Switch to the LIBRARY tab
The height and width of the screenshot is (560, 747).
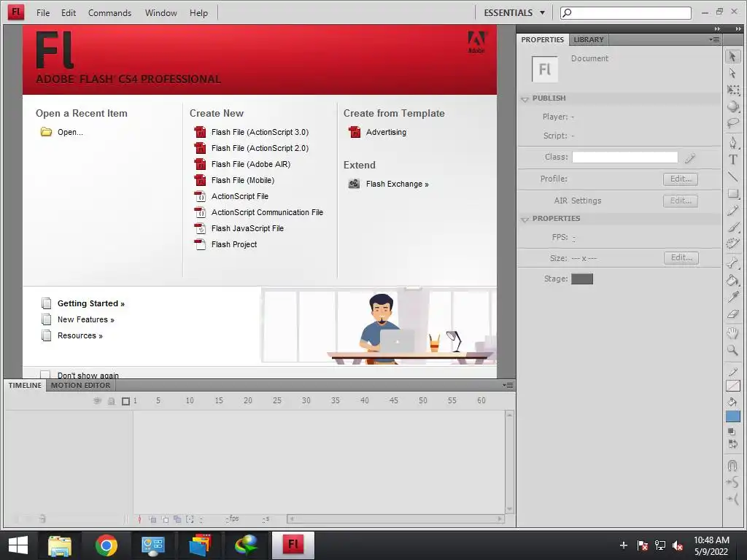point(589,39)
